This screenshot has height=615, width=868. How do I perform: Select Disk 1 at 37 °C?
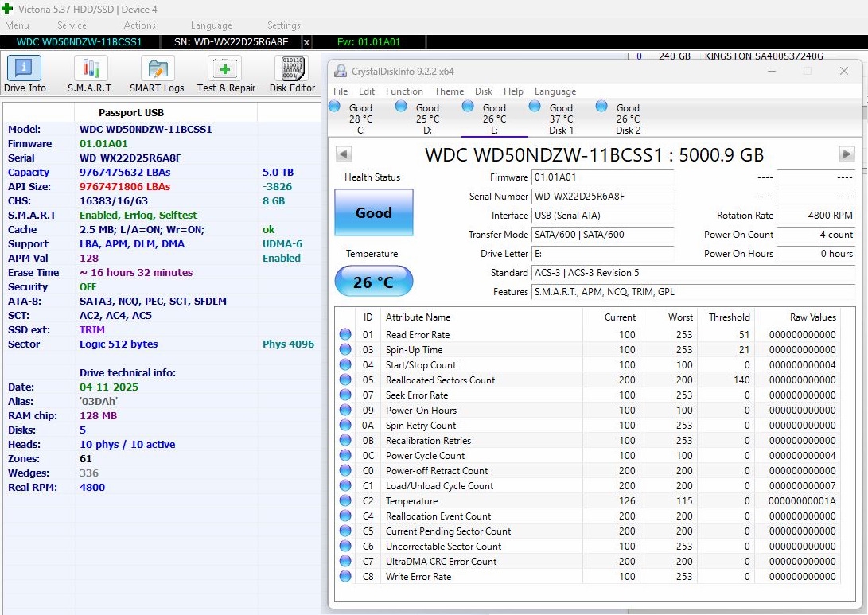click(x=561, y=118)
